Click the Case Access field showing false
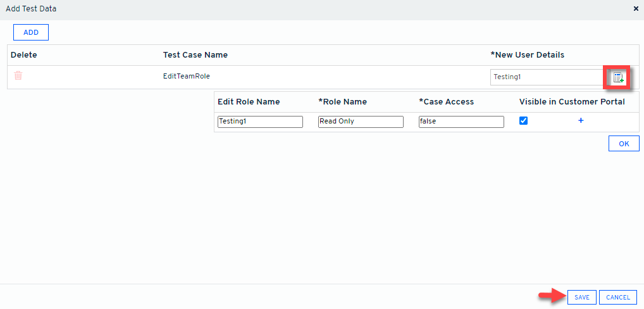Viewport: 644px width, 309px height. point(461,122)
